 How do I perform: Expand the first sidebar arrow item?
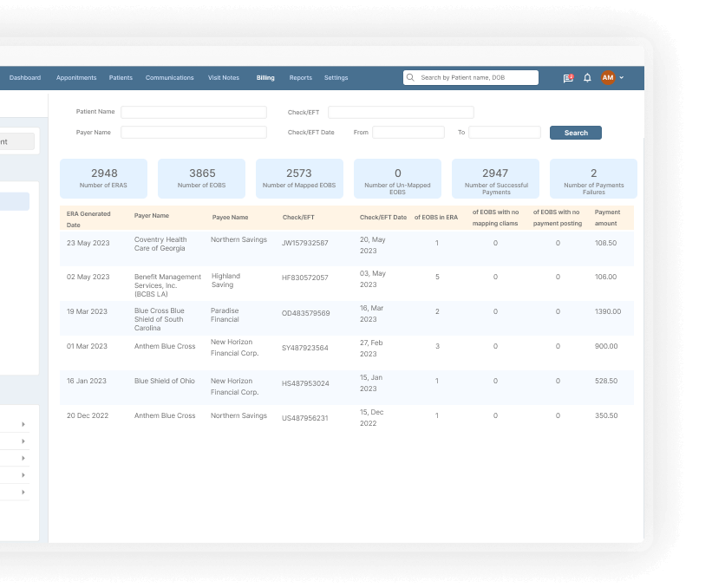(23, 424)
